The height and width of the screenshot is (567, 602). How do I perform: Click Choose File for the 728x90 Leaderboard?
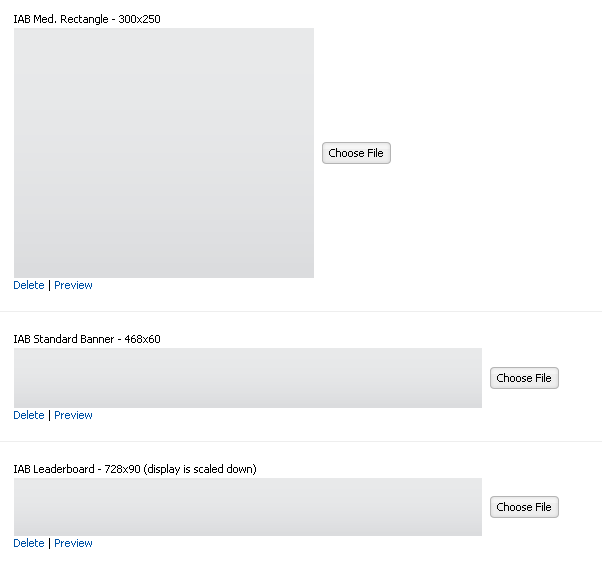pyautogui.click(x=524, y=507)
